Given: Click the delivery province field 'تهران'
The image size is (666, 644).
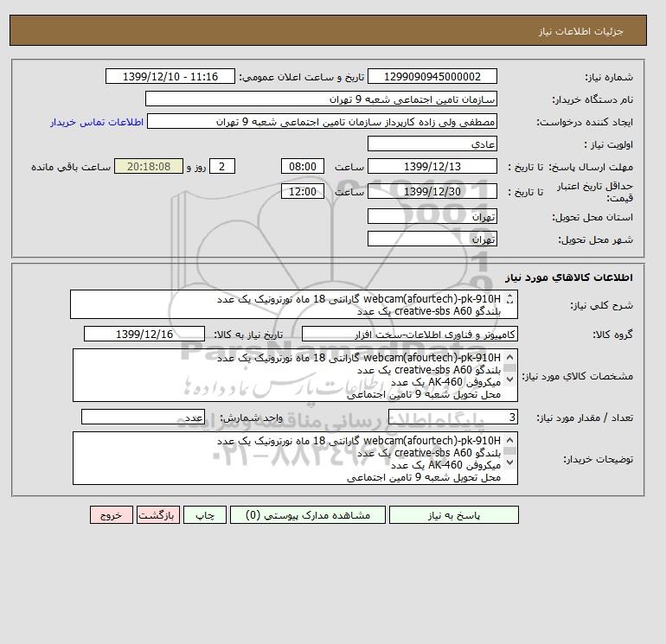Looking at the screenshot, I should 432,216.
